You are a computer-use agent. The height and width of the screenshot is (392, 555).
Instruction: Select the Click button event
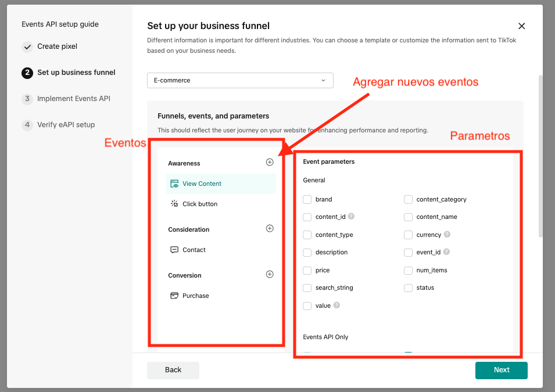(x=221, y=204)
